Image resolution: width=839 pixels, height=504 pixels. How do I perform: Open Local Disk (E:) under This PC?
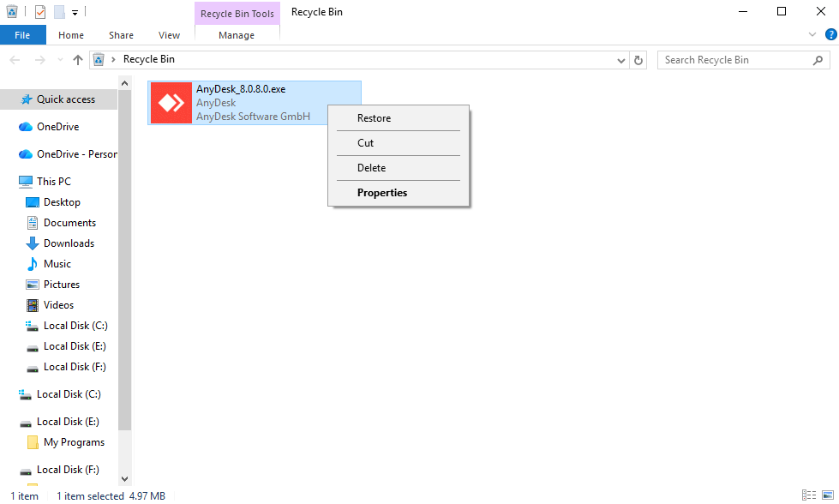[x=75, y=346]
